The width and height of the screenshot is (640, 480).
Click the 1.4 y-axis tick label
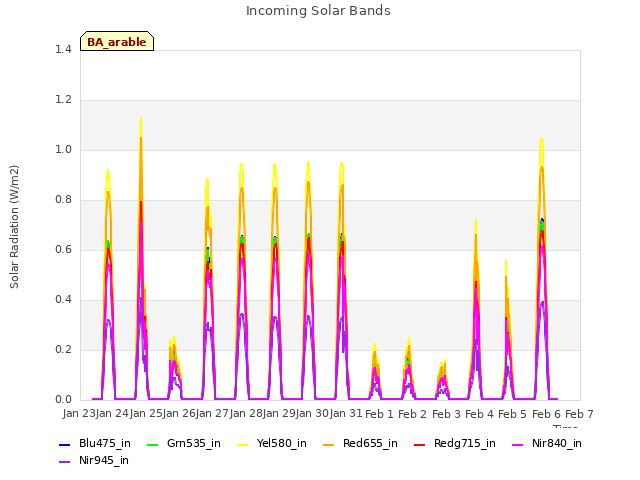pyautogui.click(x=63, y=49)
